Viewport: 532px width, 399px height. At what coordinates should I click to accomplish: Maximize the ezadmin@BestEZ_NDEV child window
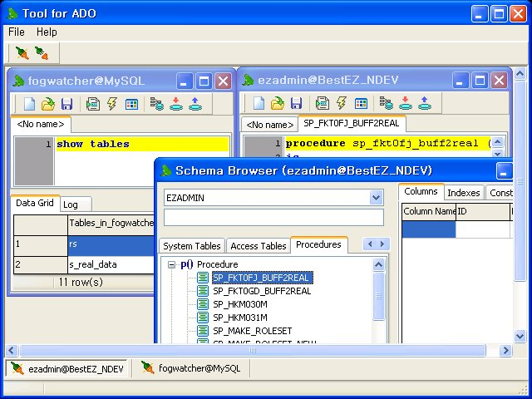[480, 81]
